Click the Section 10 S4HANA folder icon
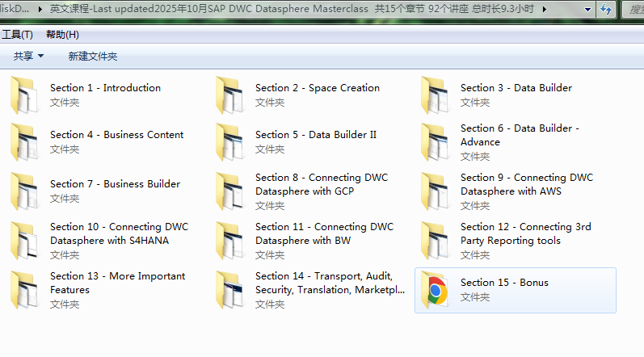Image resolution: width=644 pixels, height=357 pixels. click(24, 240)
